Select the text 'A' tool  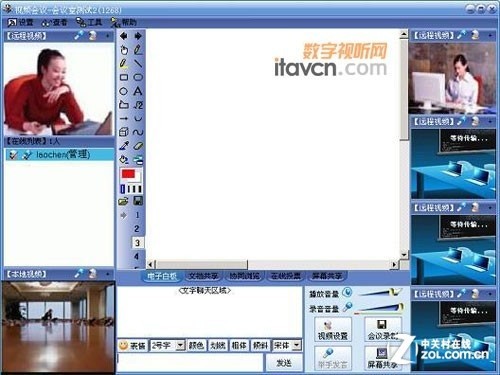point(138,91)
